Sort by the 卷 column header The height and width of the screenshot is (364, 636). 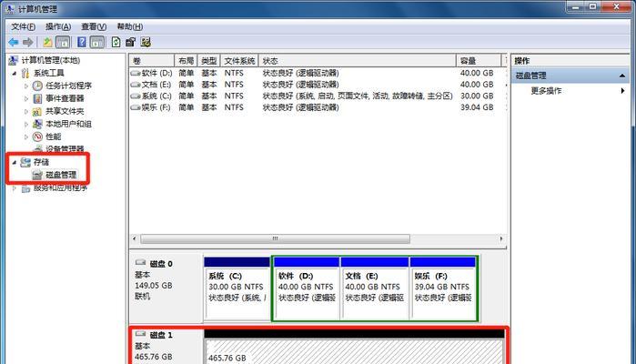(152, 61)
